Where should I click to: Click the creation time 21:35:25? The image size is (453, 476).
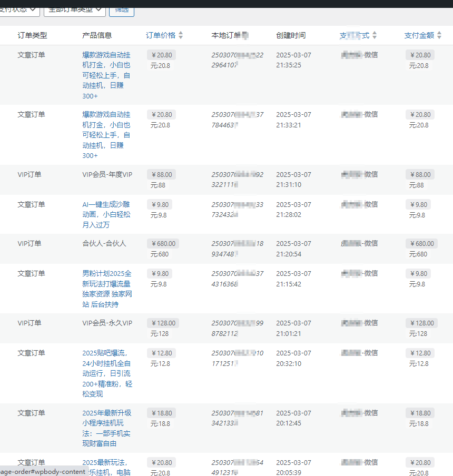click(289, 65)
